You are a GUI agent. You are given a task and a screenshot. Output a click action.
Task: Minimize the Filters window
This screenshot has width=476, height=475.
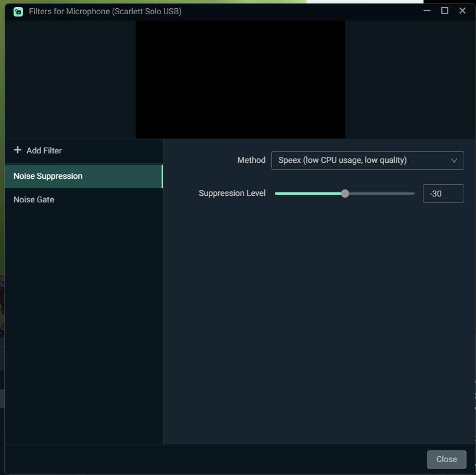point(427,11)
